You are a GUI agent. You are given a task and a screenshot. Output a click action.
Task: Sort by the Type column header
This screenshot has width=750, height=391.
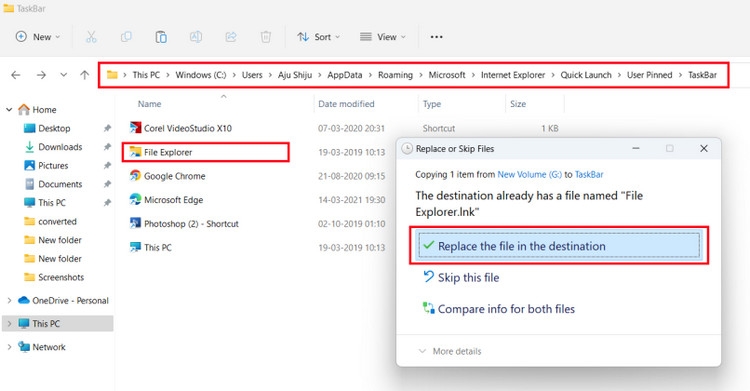pyautogui.click(x=431, y=104)
